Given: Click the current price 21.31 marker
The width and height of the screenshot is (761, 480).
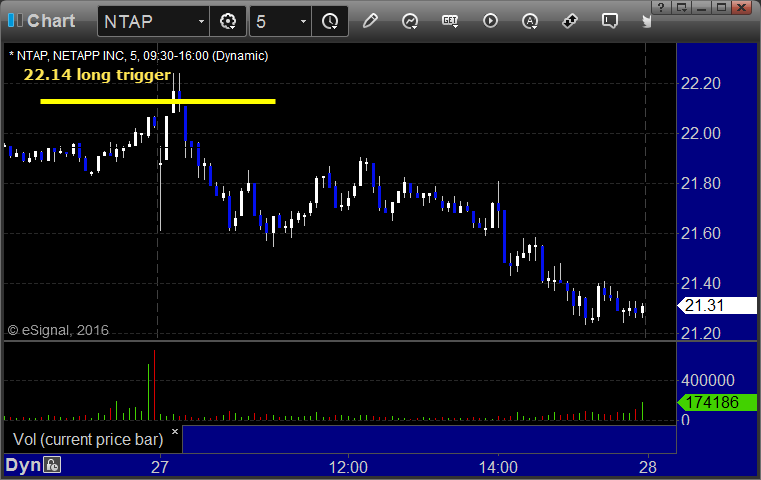Looking at the screenshot, I should pos(717,306).
